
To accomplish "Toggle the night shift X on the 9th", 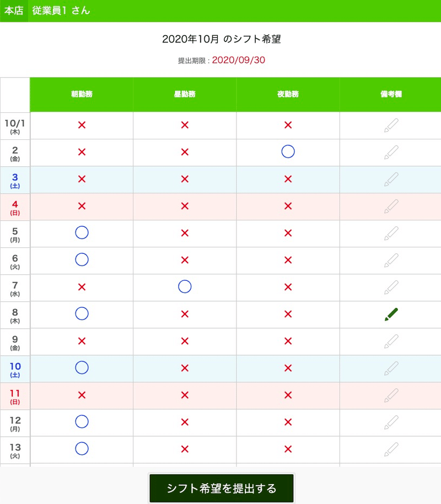I will (x=288, y=341).
